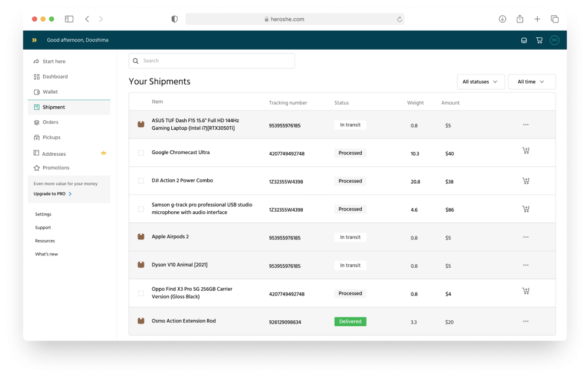Image resolution: width=588 pixels, height=377 pixels.
Task: Click the Safari sidebar toggle icon
Action: click(x=69, y=19)
